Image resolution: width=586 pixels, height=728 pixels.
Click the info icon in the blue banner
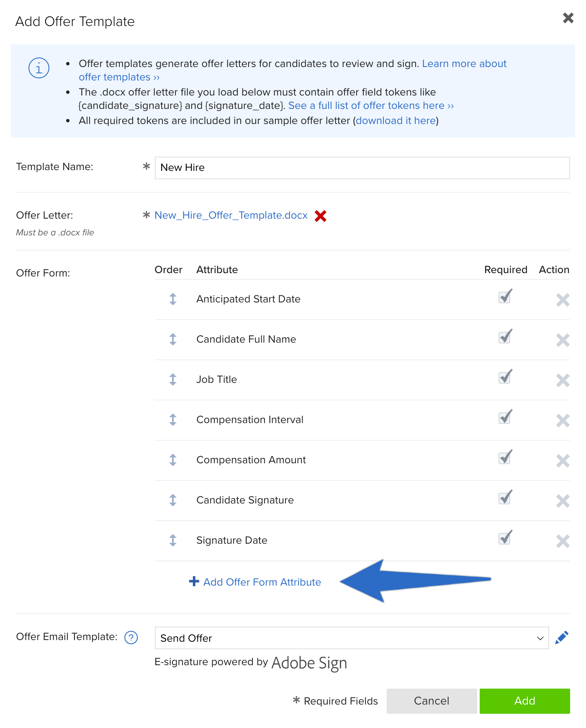(39, 68)
